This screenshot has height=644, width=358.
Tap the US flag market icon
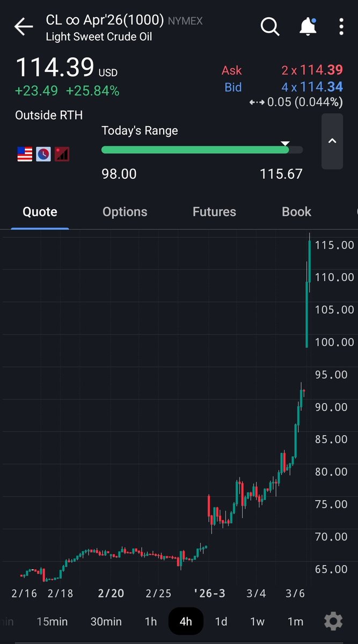click(25, 155)
